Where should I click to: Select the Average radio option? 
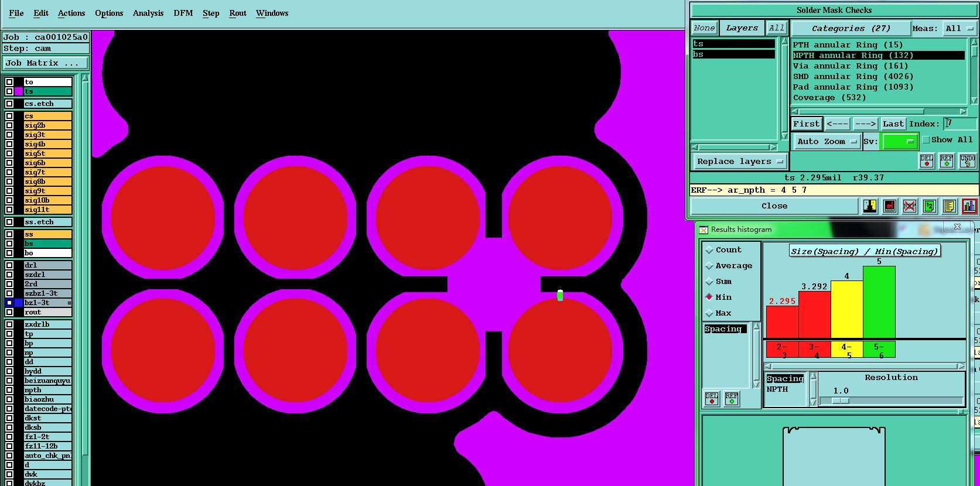point(709,266)
